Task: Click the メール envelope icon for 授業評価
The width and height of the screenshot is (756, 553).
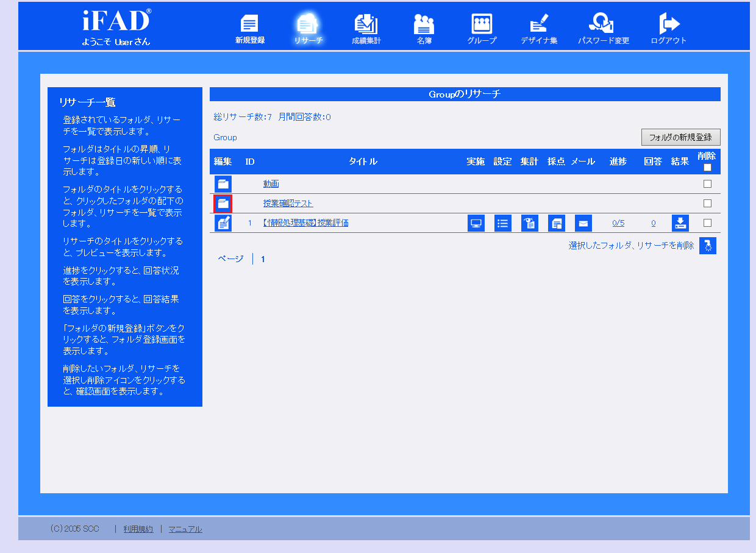Action: 582,223
